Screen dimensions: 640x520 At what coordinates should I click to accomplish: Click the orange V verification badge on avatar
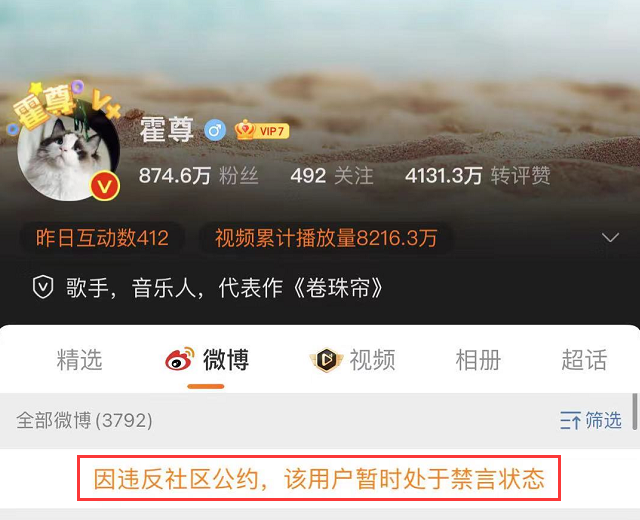coord(105,186)
